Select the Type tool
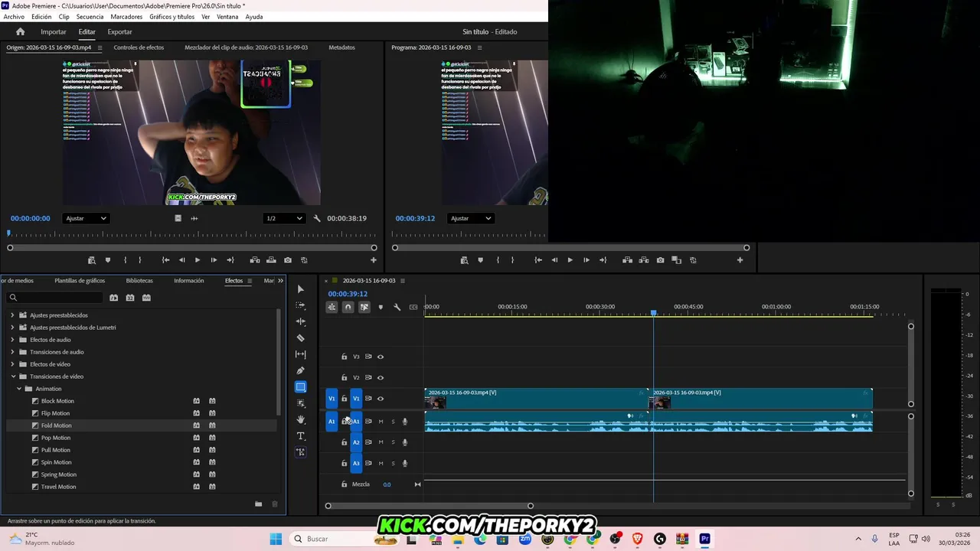The height and width of the screenshot is (551, 980). (300, 436)
